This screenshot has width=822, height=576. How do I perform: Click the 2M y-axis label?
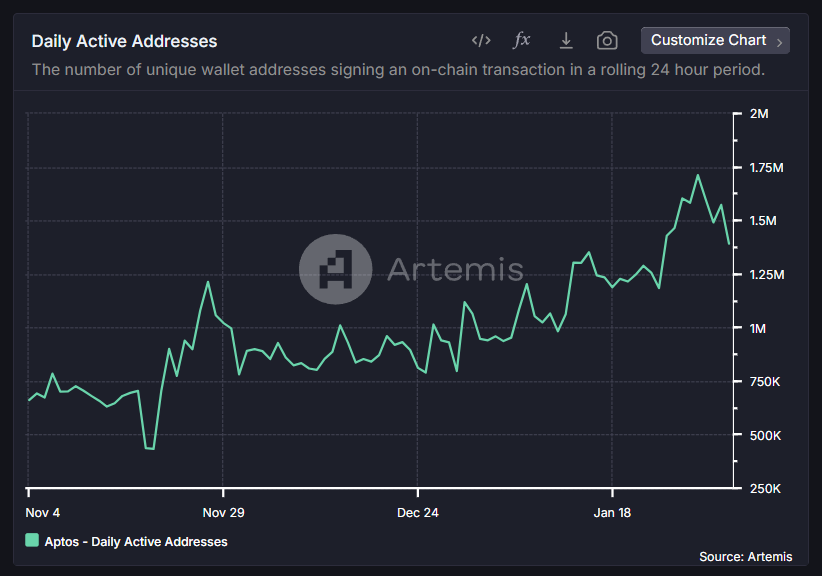pyautogui.click(x=759, y=114)
